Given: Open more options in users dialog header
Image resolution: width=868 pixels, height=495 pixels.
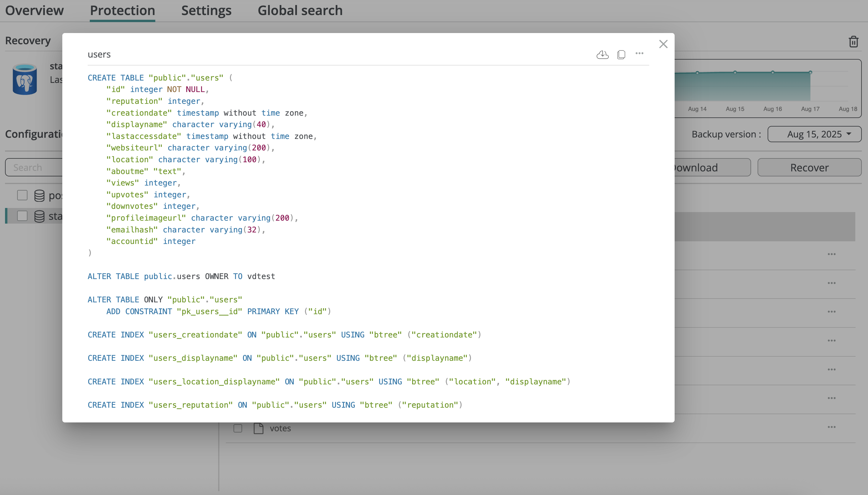Looking at the screenshot, I should (x=639, y=53).
